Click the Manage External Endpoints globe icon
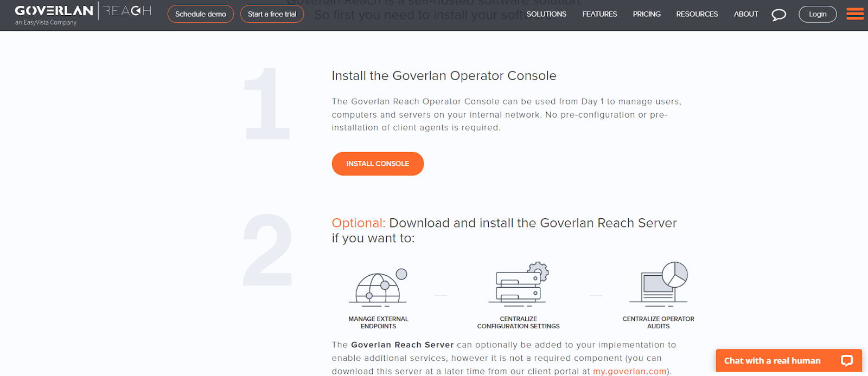This screenshot has width=868, height=376. (378, 288)
